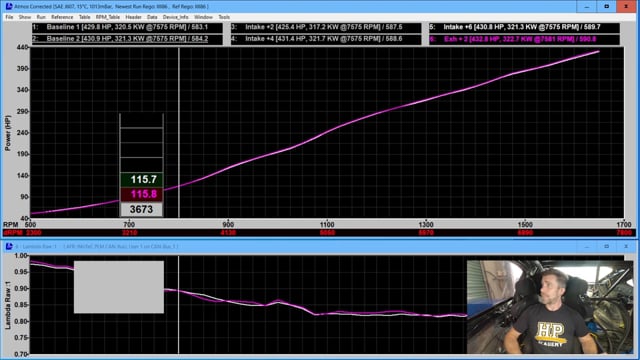The height and width of the screenshot is (360, 640).
Task: Open the Device_Info menu
Action: 176,17
